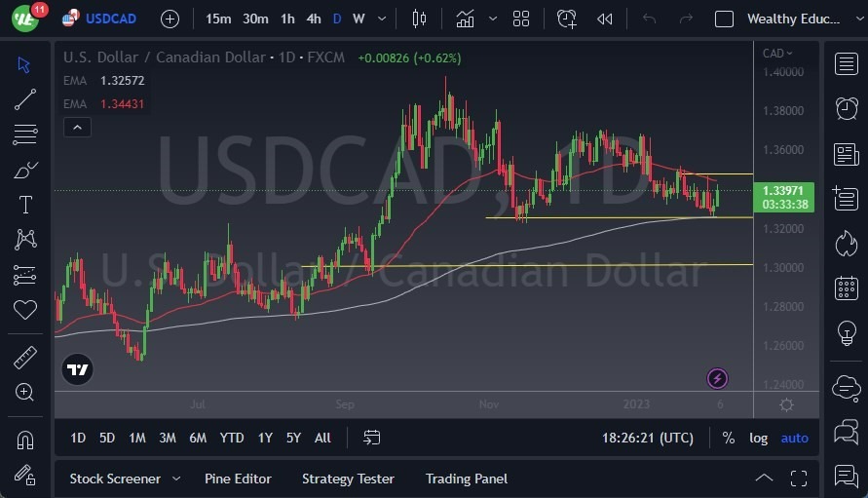This screenshot has height=498, width=868.
Task: Click the undo arrow
Action: point(649,19)
